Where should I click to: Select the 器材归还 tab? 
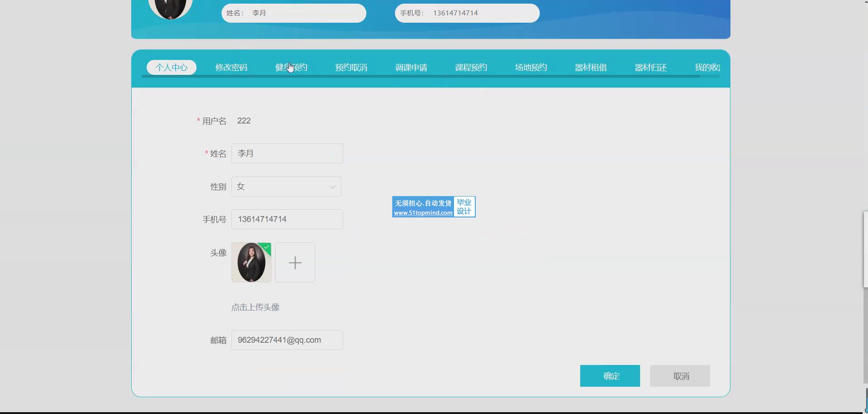(651, 68)
